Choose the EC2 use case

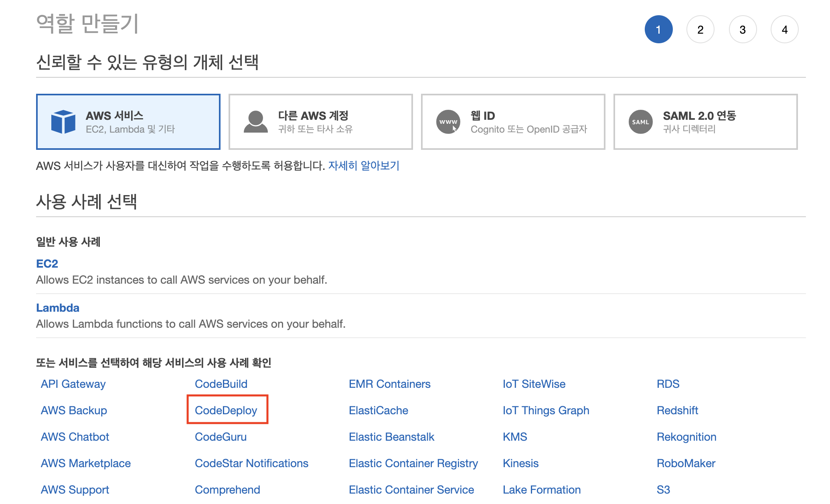coord(47,264)
